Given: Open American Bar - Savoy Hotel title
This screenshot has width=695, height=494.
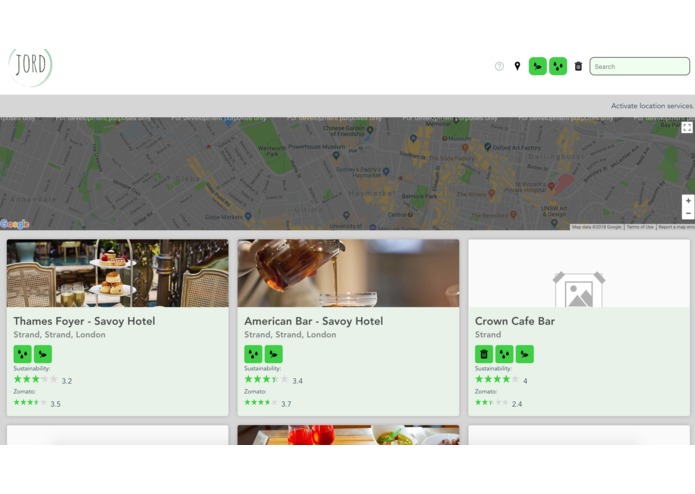Looking at the screenshot, I should tap(314, 321).
